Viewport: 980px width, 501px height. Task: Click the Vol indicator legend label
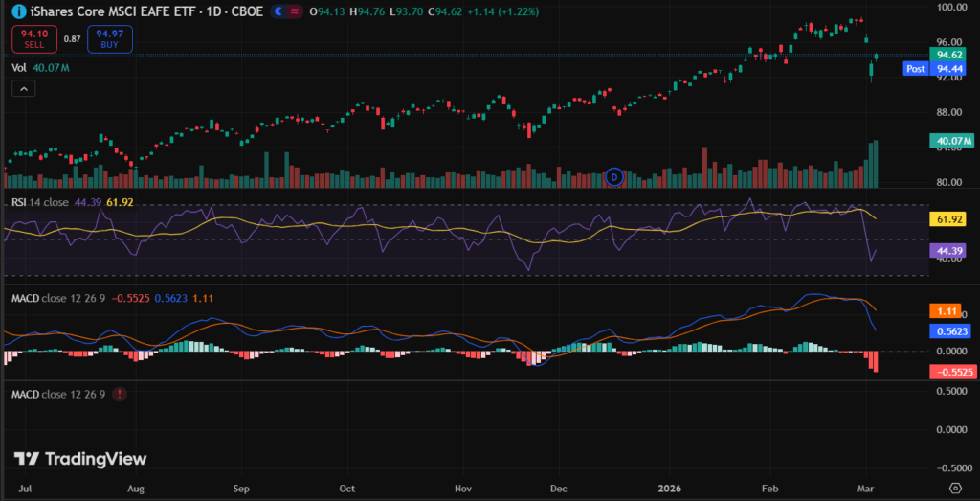(x=19, y=68)
